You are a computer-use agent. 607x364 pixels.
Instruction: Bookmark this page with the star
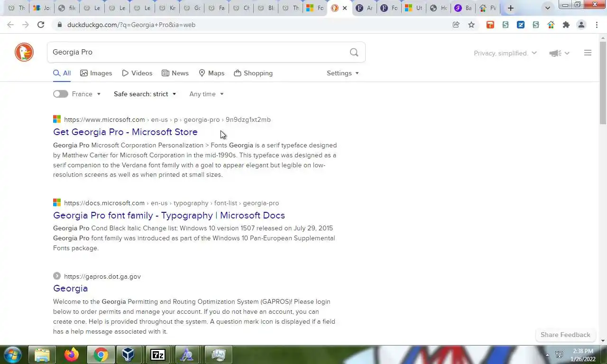pos(471,25)
